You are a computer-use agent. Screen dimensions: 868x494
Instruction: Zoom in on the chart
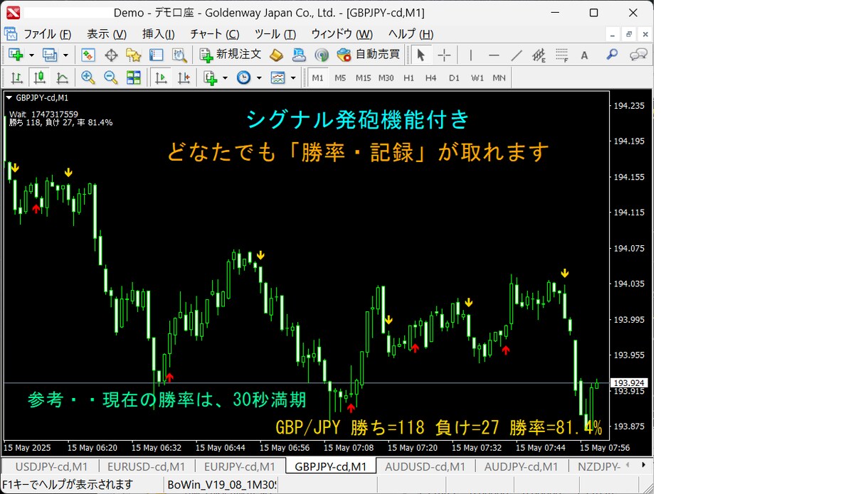(88, 77)
